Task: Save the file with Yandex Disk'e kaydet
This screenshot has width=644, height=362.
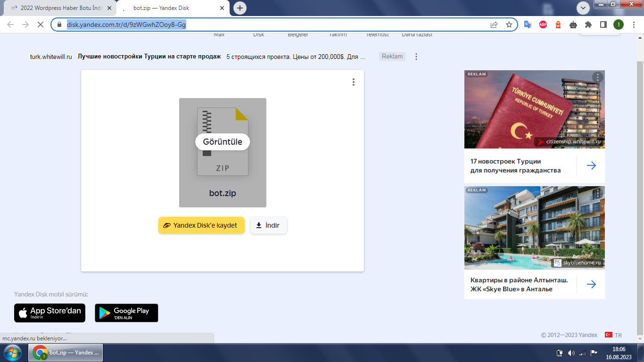Action: tap(201, 225)
